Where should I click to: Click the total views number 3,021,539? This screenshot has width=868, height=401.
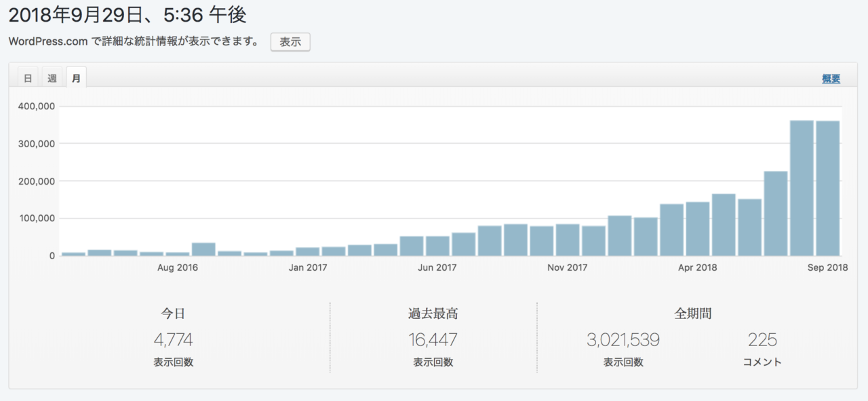623,339
